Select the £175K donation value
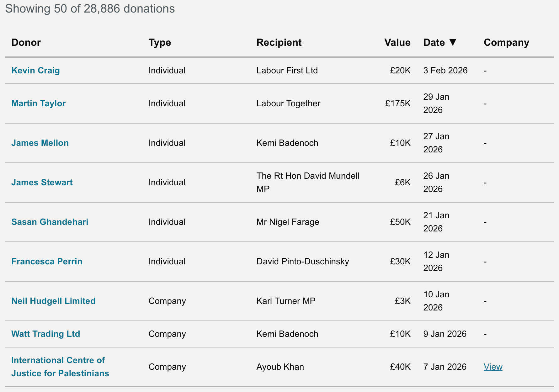This screenshot has height=392, width=559. click(398, 103)
